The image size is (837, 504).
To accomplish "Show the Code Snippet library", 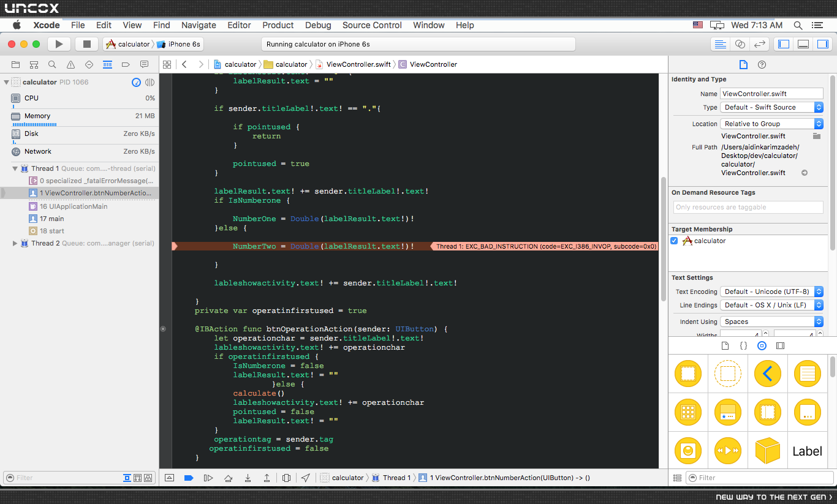I will point(743,346).
